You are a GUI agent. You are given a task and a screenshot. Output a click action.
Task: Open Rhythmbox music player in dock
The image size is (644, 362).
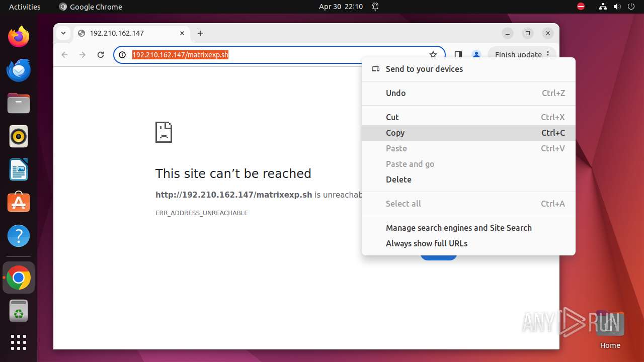click(19, 136)
